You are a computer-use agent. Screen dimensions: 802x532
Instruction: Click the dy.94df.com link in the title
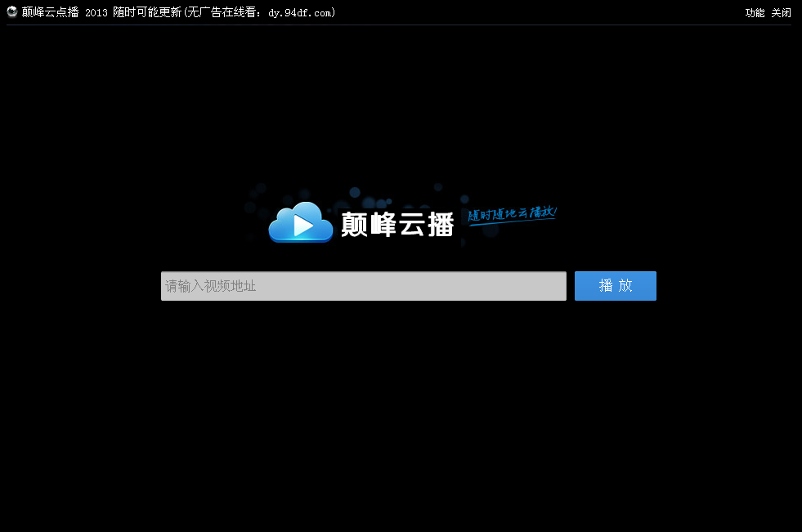pos(299,13)
